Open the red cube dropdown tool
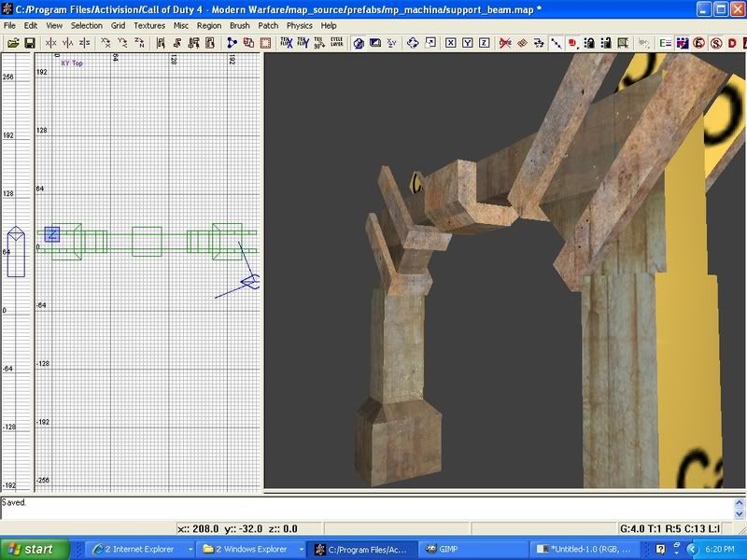 (572, 43)
